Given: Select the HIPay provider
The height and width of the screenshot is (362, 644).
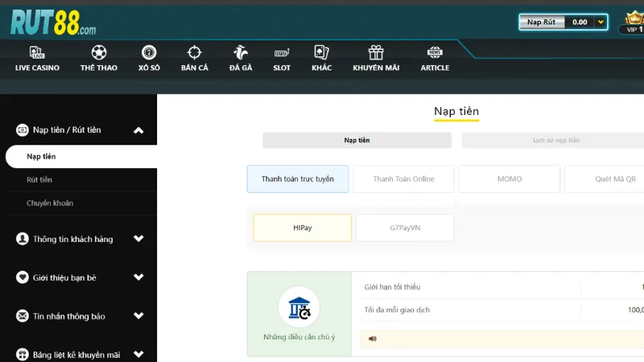Looking at the screenshot, I should 303,228.
